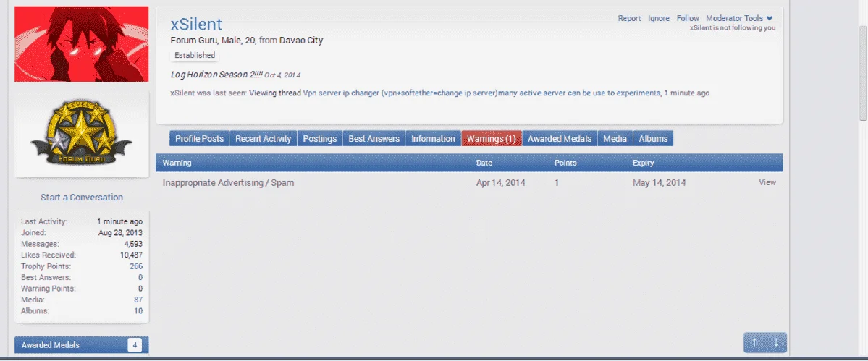Click the page vertical scrollbar thumb

pos(863,73)
